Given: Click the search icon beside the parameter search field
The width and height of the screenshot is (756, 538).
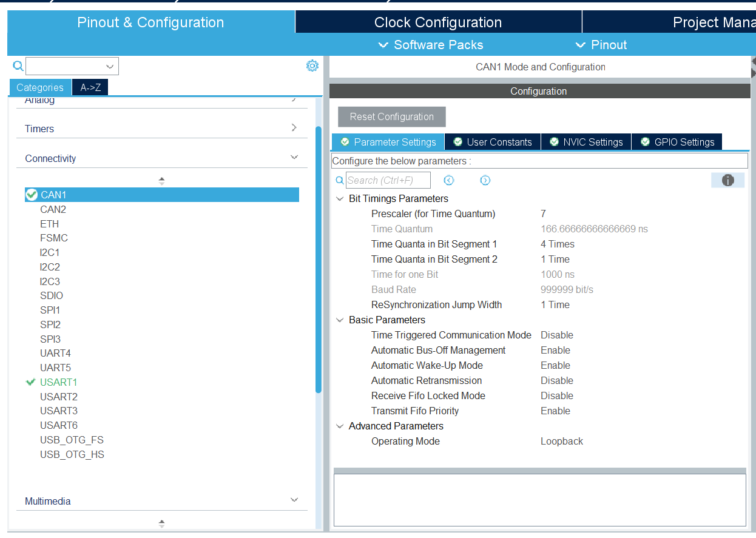Looking at the screenshot, I should [340, 180].
